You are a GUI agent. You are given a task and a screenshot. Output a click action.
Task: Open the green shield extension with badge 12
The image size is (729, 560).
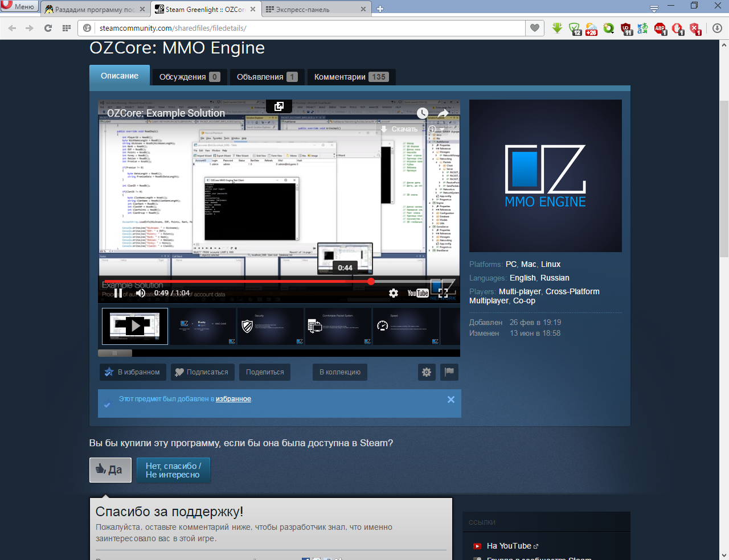tap(575, 28)
